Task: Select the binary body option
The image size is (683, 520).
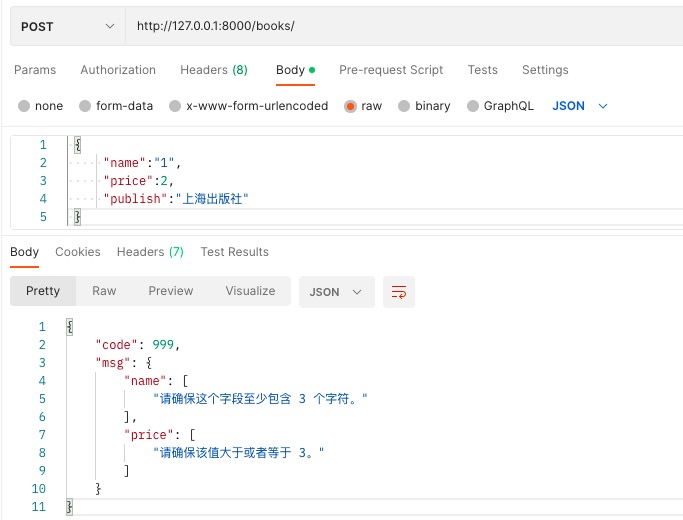Action: [404, 106]
